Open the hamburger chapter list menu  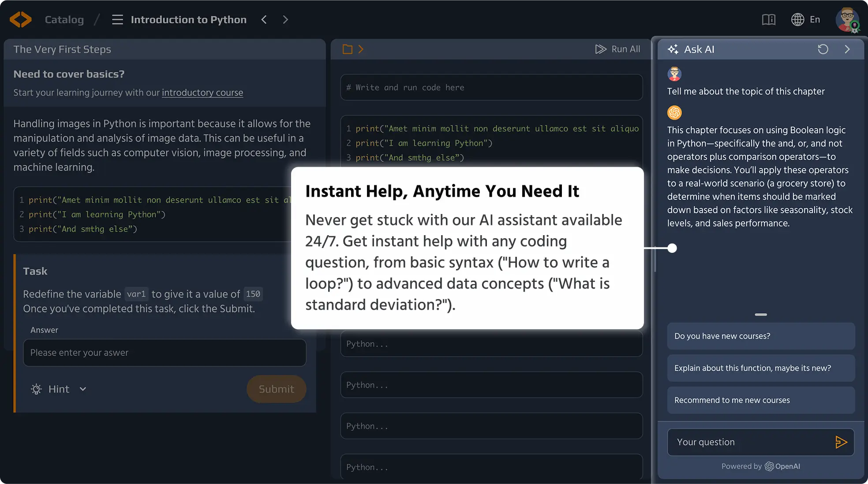[117, 19]
